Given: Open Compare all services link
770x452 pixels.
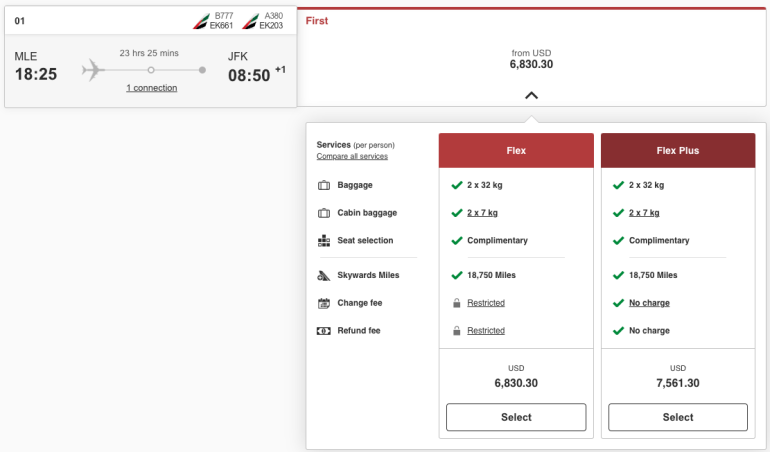Looking at the screenshot, I should (x=352, y=157).
